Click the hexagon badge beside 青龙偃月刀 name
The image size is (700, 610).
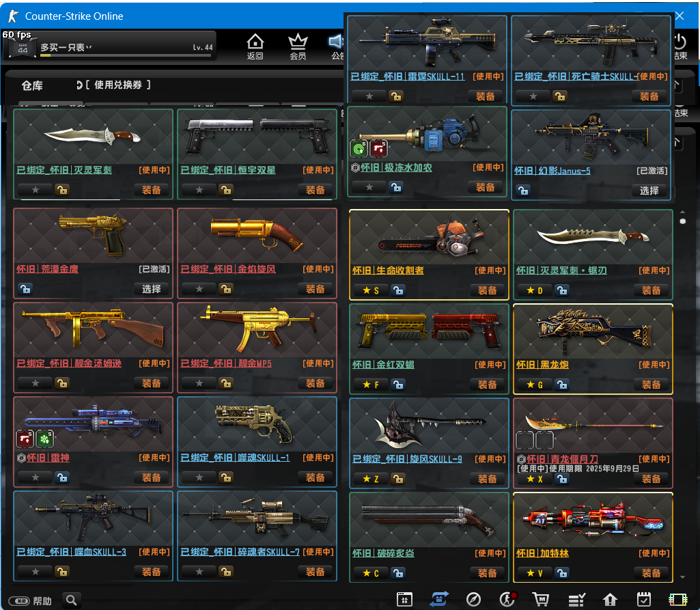(x=521, y=459)
